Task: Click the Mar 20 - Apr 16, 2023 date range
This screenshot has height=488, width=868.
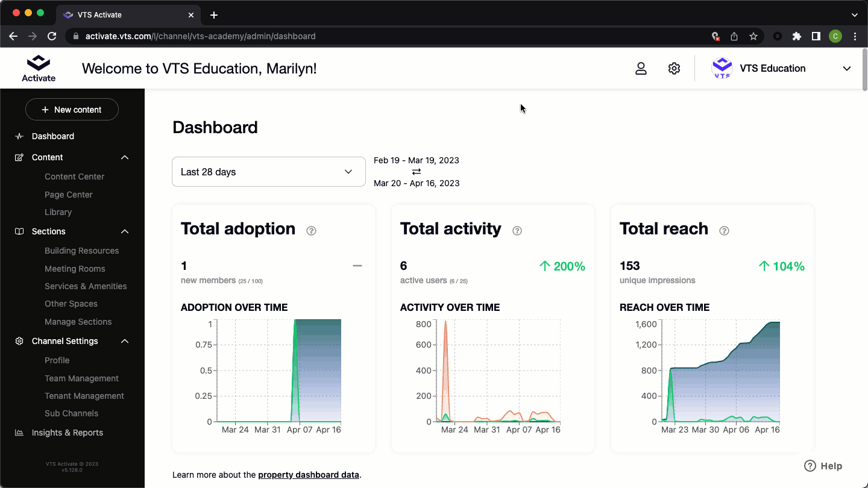Action: click(x=417, y=183)
